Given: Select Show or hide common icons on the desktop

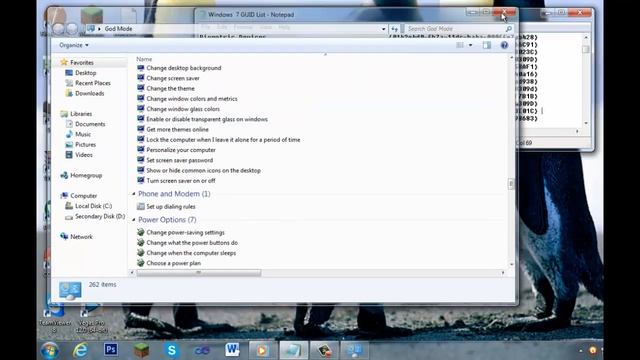Looking at the screenshot, I should pyautogui.click(x=203, y=170).
